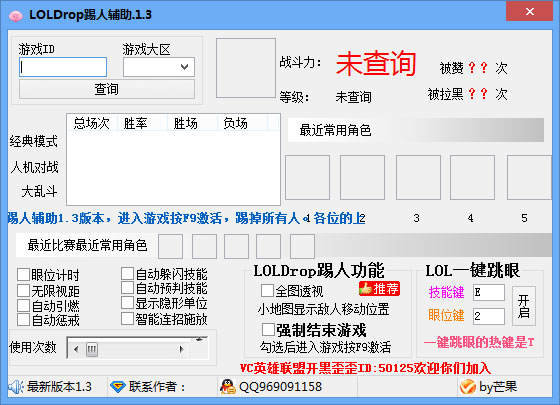Select recent champion slot number 3
The image size is (560, 405).
point(418,177)
